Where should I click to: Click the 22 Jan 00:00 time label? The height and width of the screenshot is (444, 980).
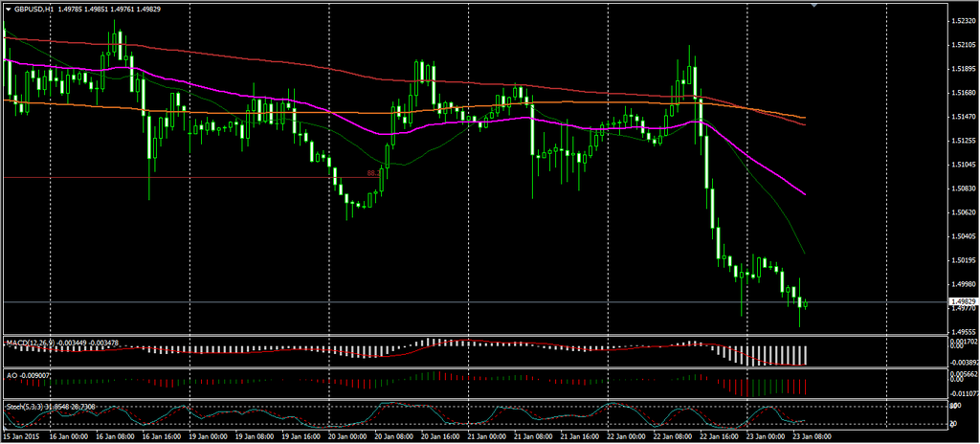[x=627, y=435]
